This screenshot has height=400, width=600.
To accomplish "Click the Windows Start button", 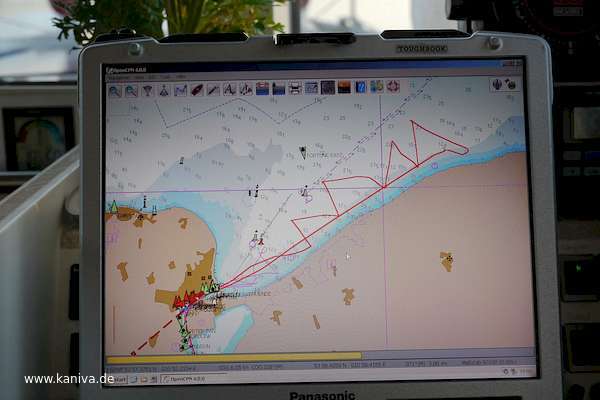I will (118, 379).
